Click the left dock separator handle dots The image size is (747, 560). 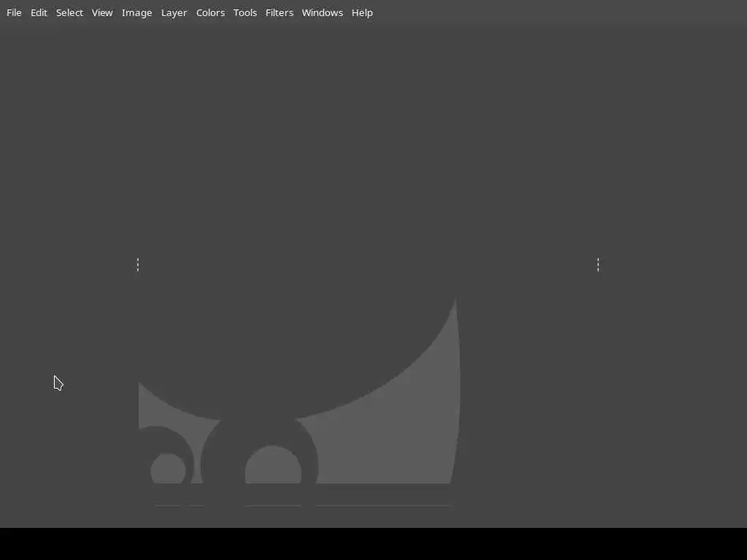pos(138,265)
